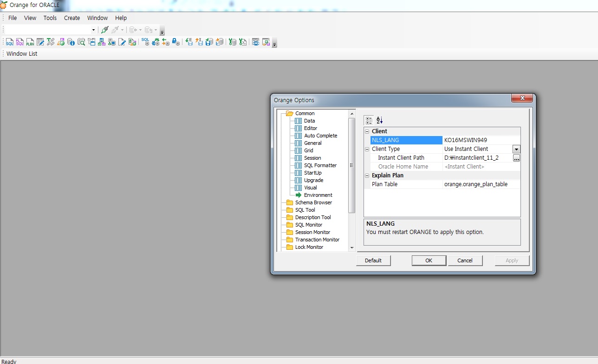This screenshot has height=364, width=598.
Task: Open the connection combo box dropdown arrow
Action: click(x=93, y=30)
